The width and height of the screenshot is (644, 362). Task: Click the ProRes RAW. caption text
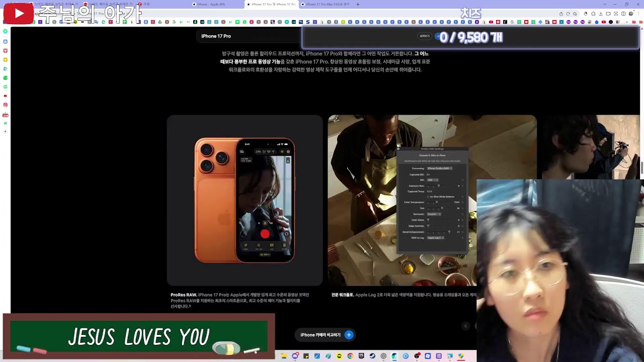click(184, 295)
